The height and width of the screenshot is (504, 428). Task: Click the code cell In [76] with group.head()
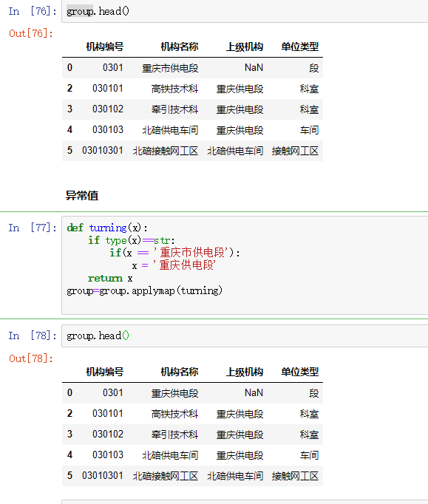click(245, 11)
